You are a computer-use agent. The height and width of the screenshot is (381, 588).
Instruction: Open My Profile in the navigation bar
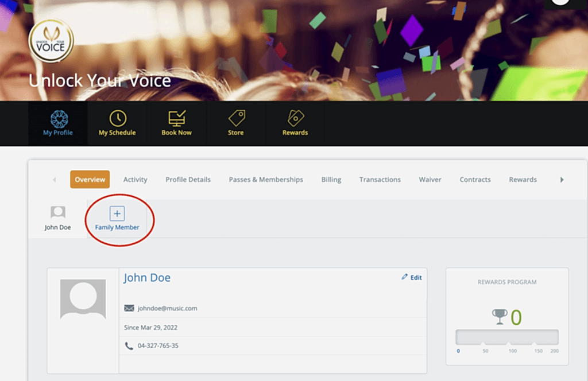[x=58, y=123]
